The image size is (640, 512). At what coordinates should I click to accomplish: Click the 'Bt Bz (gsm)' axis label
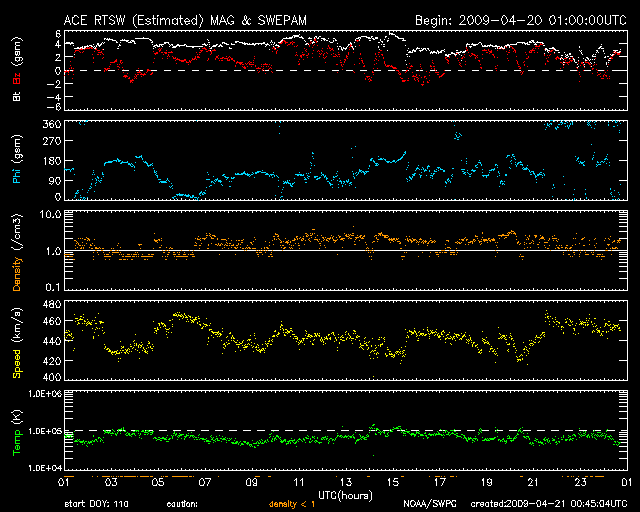[x=17, y=69]
